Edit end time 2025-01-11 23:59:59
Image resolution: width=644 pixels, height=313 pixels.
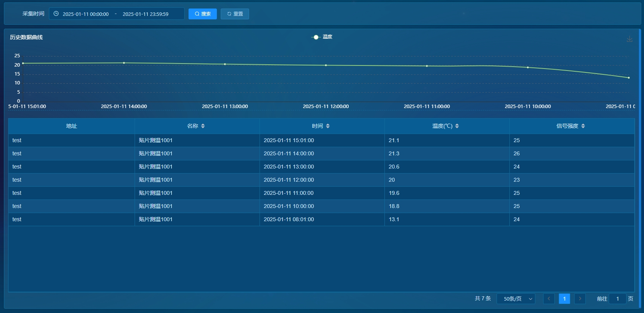point(145,14)
